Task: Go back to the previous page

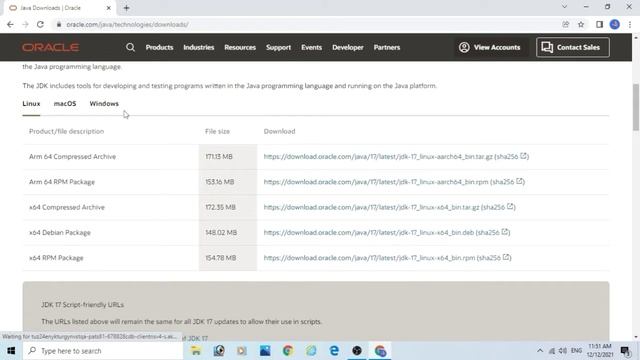Action: (10, 24)
